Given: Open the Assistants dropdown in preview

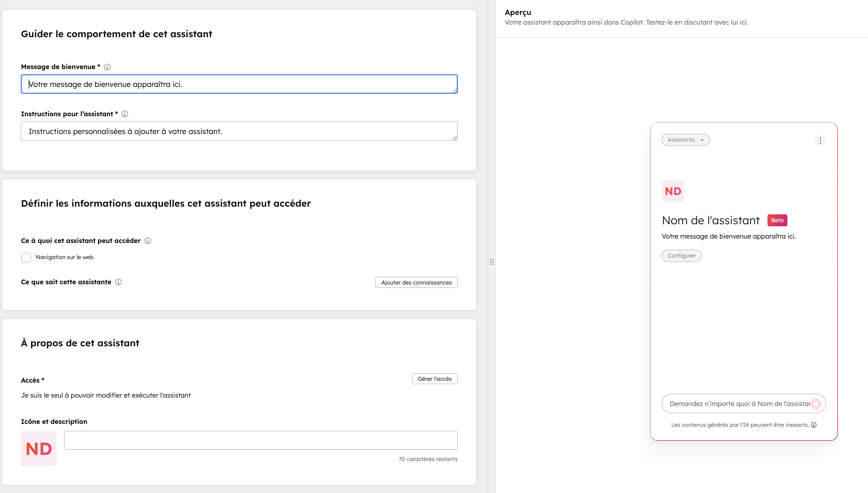Looking at the screenshot, I should coord(685,140).
